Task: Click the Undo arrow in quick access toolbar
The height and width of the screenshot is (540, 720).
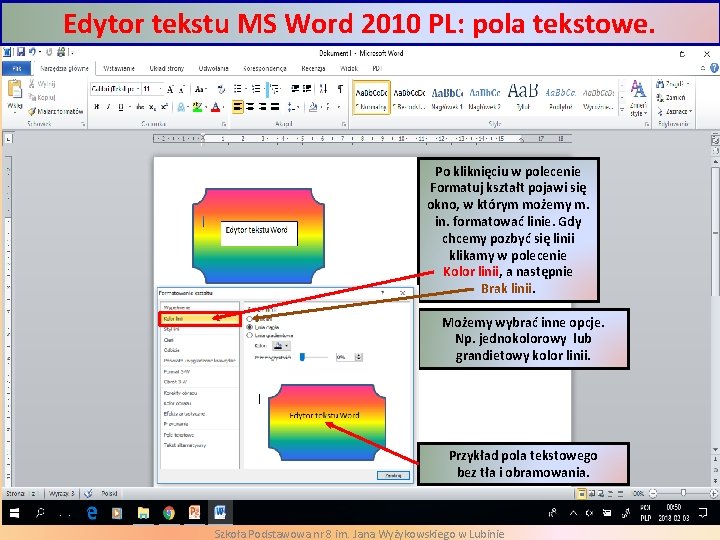Action: click(x=32, y=52)
